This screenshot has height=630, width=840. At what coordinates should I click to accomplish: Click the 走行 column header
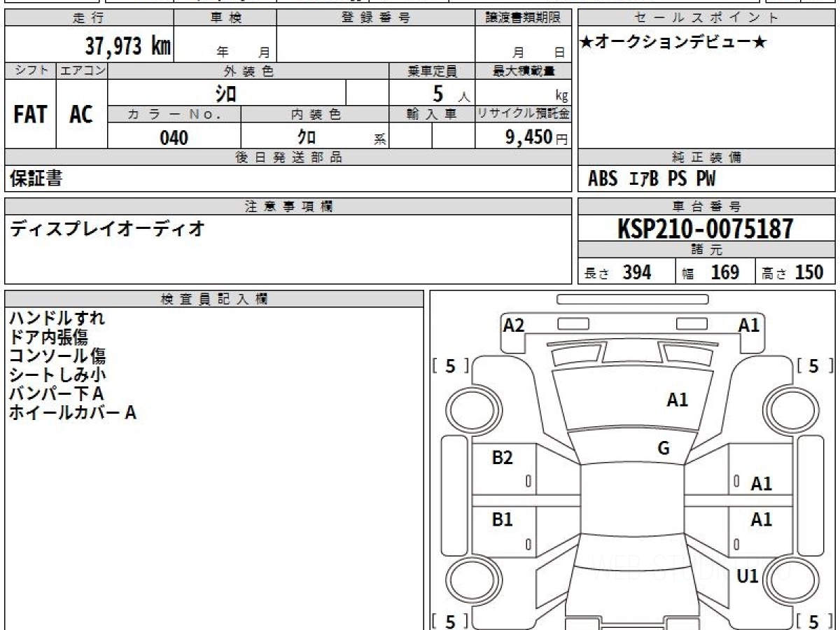coord(89,18)
